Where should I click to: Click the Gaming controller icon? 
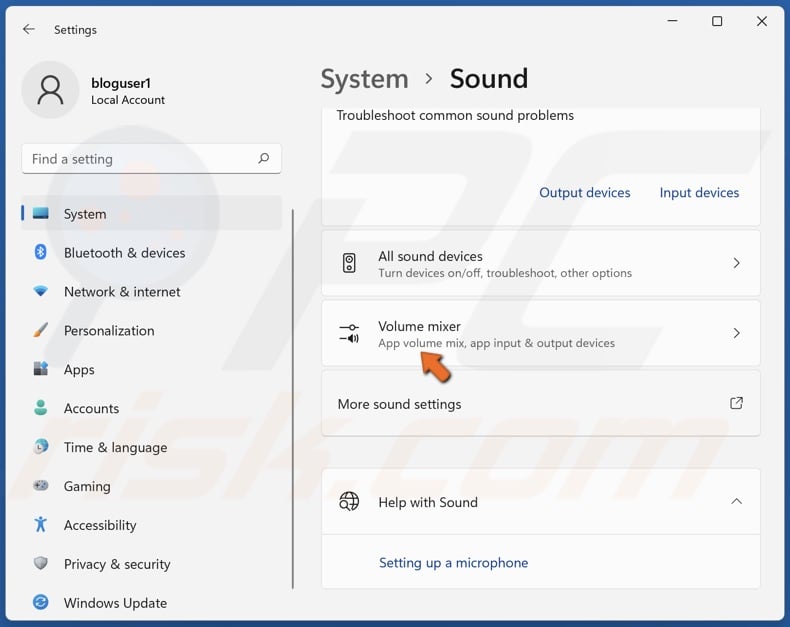point(40,485)
